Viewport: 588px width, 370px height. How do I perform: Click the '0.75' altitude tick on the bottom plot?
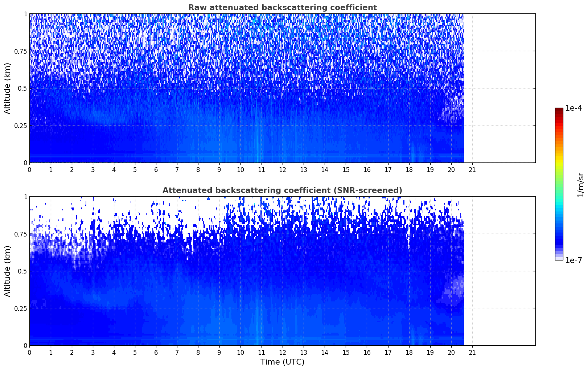(21, 234)
